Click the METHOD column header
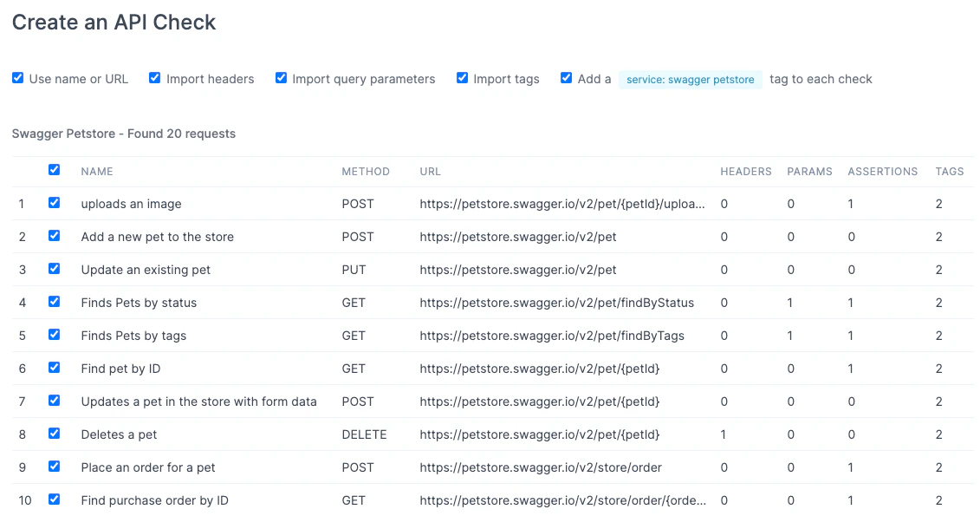Image resolution: width=980 pixels, height=516 pixels. point(365,171)
